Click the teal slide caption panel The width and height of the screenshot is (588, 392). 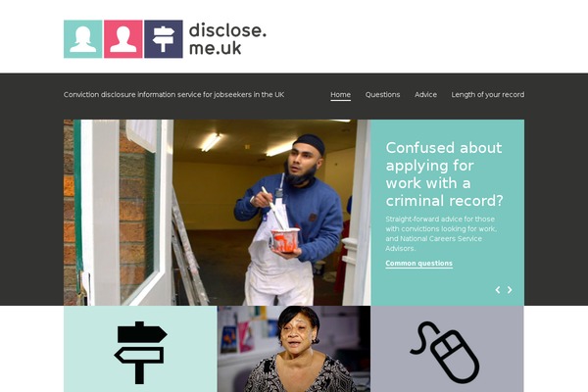click(448, 213)
